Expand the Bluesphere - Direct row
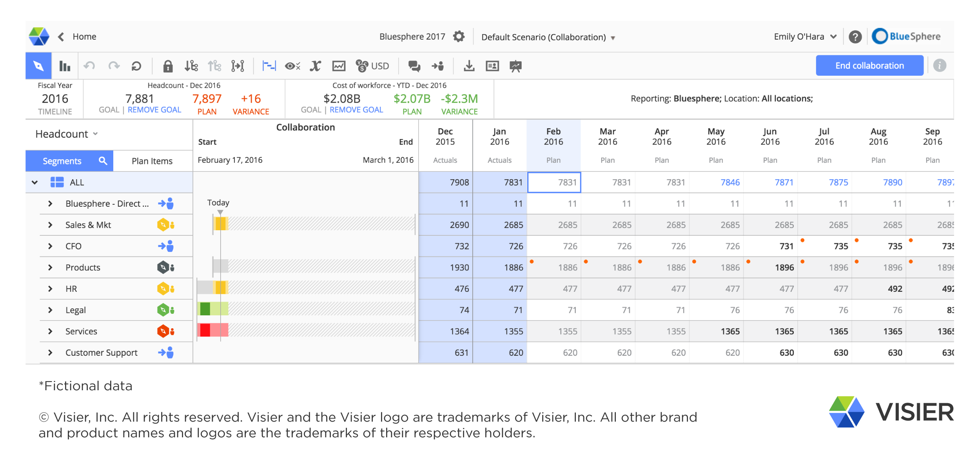Viewport: 980px width, 464px height. [x=50, y=204]
